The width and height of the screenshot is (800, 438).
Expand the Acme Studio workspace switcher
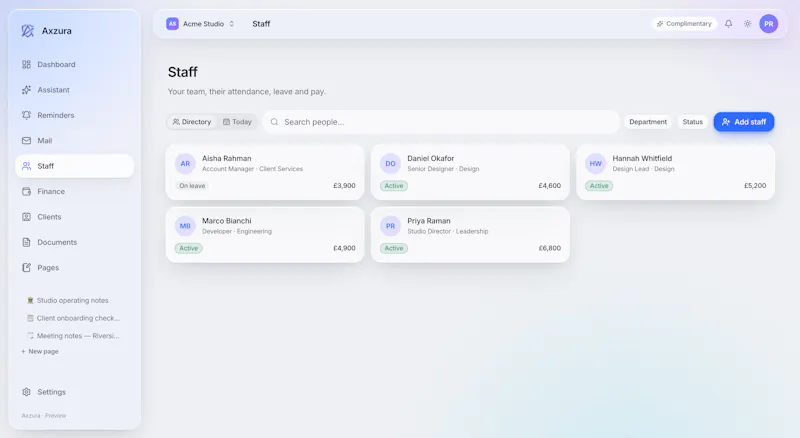coord(201,23)
